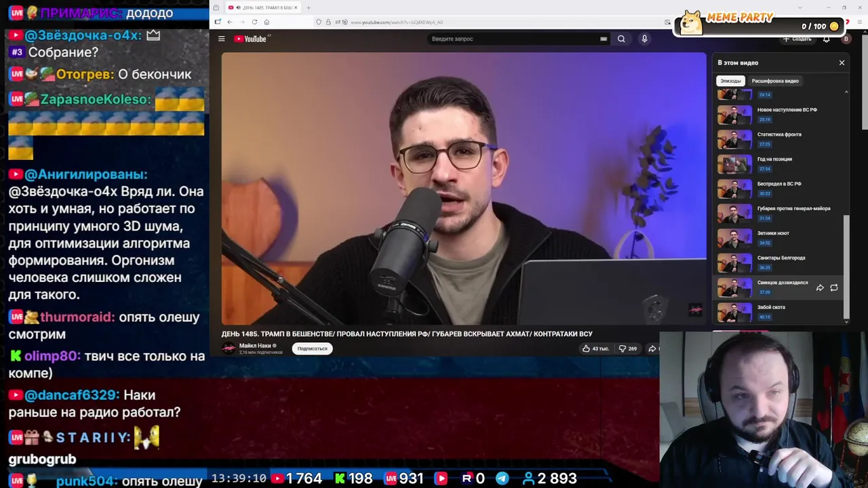Reload the page in browser
Viewport: 868px width, 488px height.
tap(254, 22)
